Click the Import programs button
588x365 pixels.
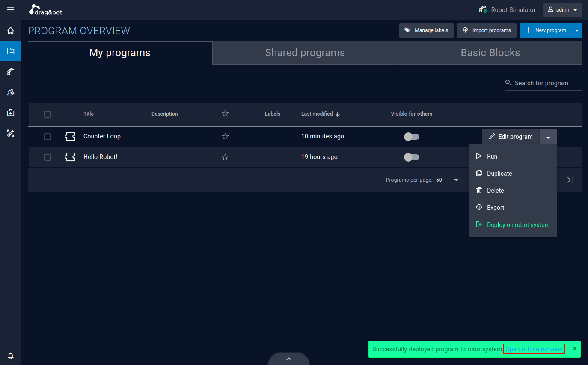coord(487,30)
